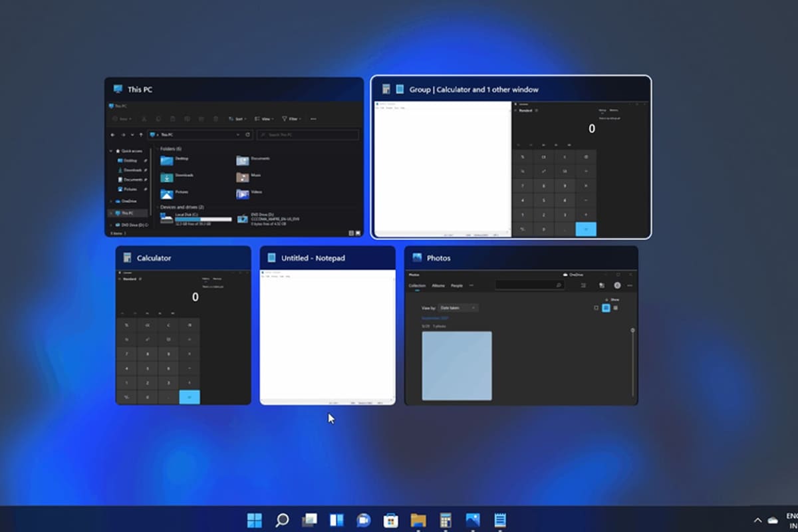Open the OneDrive cloud tray icon
798x532 pixels.
coord(773,520)
